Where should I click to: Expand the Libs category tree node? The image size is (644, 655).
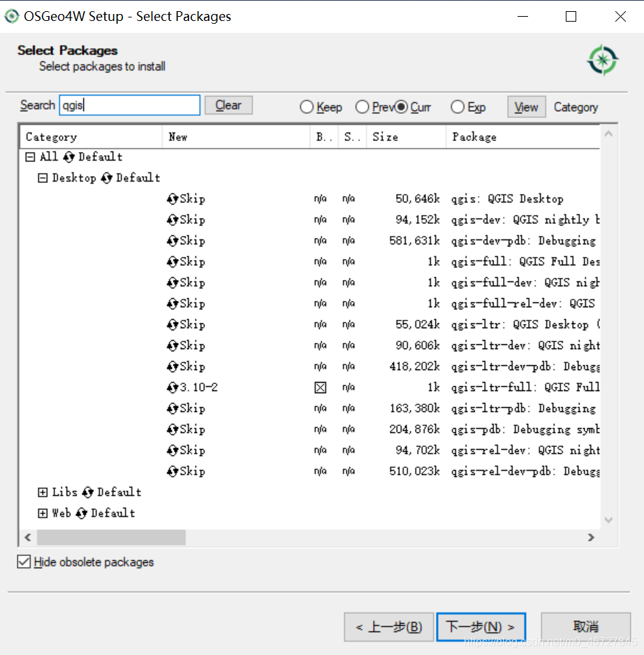point(43,492)
